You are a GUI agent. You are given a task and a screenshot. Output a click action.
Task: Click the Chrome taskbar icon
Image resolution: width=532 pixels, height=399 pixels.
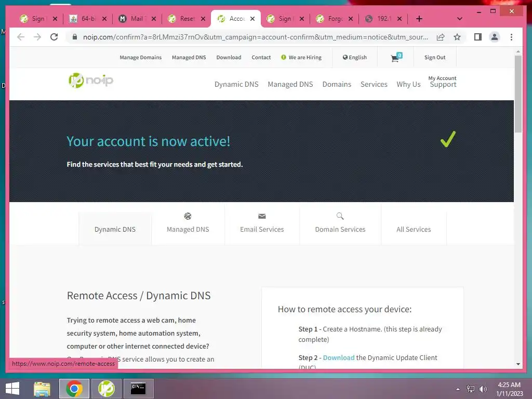tap(74, 389)
